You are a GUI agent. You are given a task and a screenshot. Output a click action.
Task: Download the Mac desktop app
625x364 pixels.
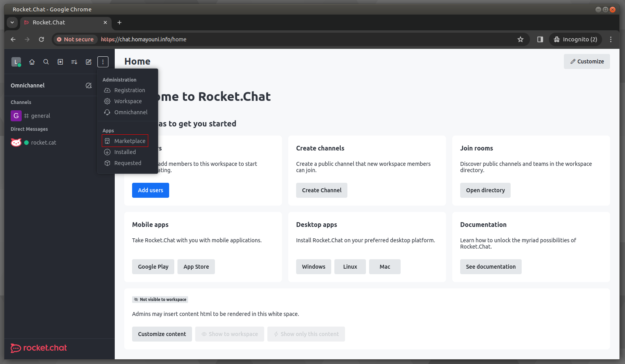pos(385,267)
